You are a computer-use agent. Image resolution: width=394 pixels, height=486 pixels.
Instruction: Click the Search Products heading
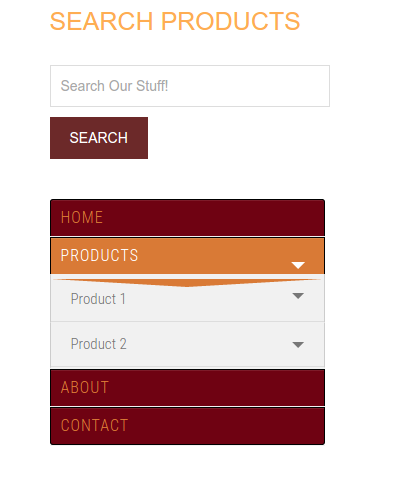coord(175,21)
